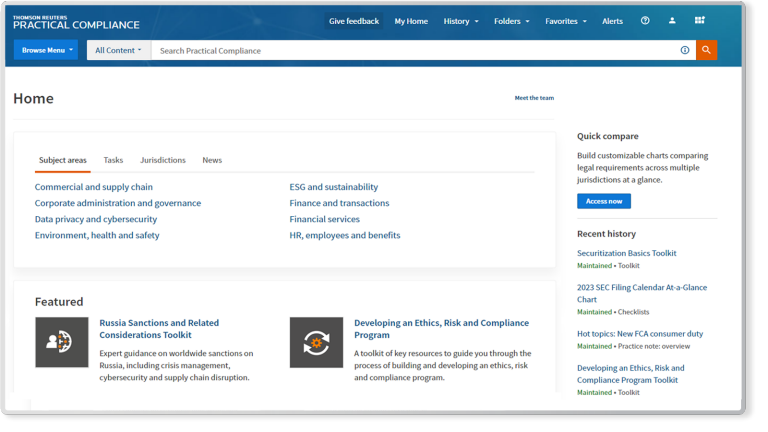Open Data privacy and cybersecurity link

(x=96, y=219)
